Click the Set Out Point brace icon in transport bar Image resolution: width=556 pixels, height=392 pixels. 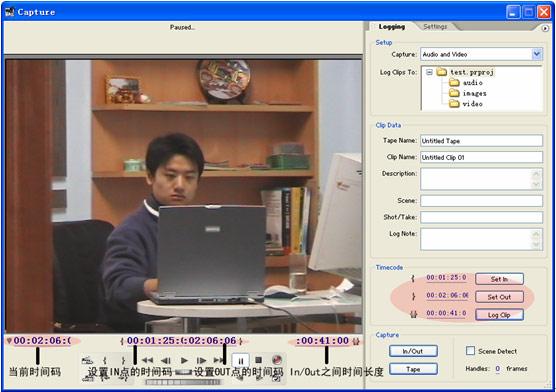pos(123,361)
